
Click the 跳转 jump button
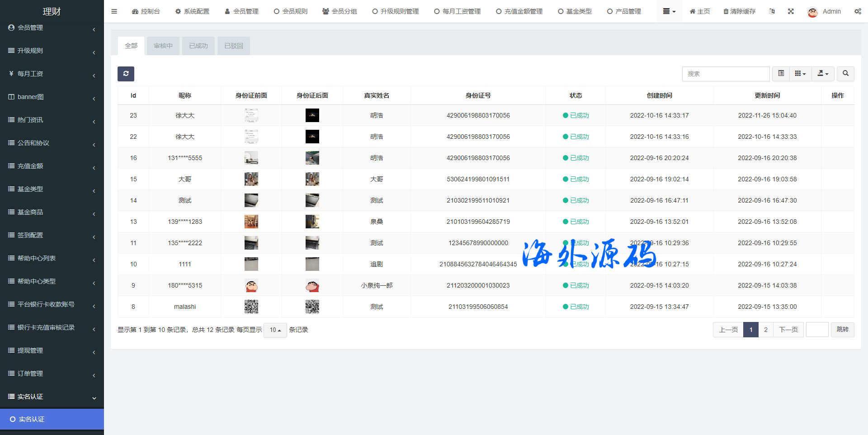point(842,330)
